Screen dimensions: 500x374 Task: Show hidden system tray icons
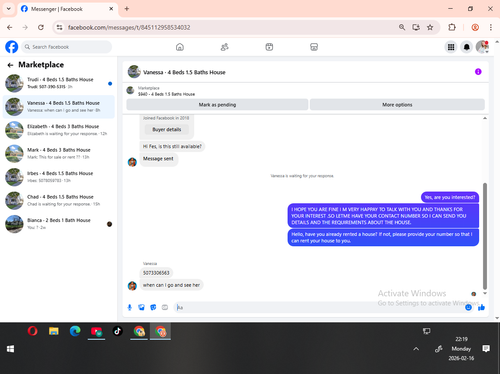click(x=416, y=349)
